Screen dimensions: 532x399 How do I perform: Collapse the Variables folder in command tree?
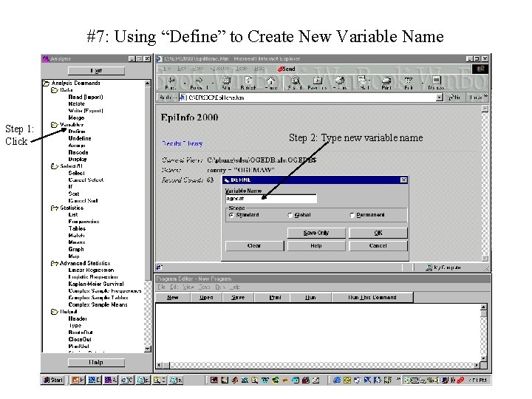point(54,125)
